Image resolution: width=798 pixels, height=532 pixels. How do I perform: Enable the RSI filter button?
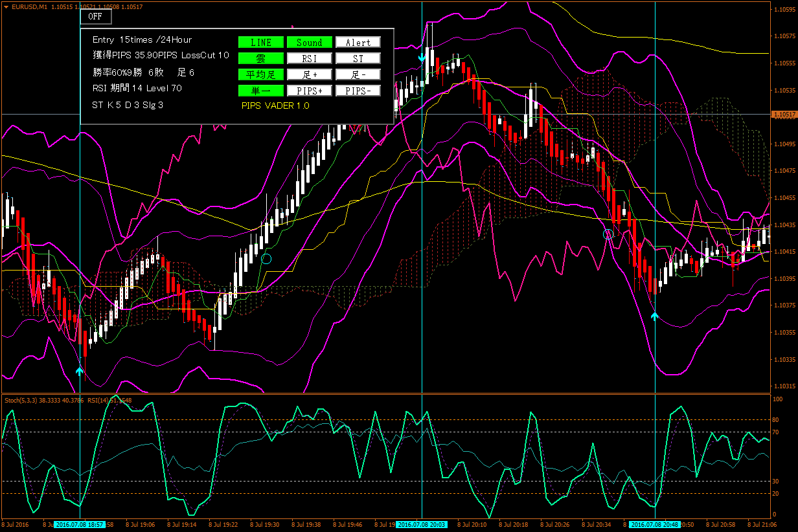click(310, 58)
